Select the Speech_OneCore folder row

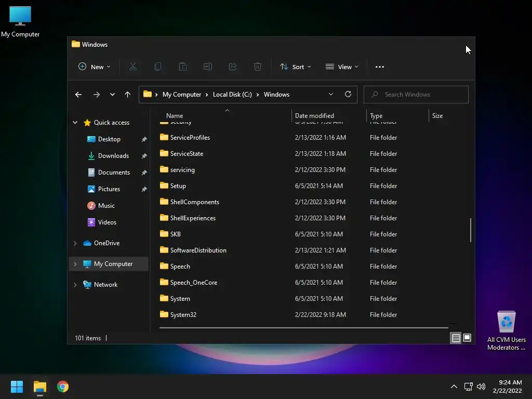click(x=303, y=283)
